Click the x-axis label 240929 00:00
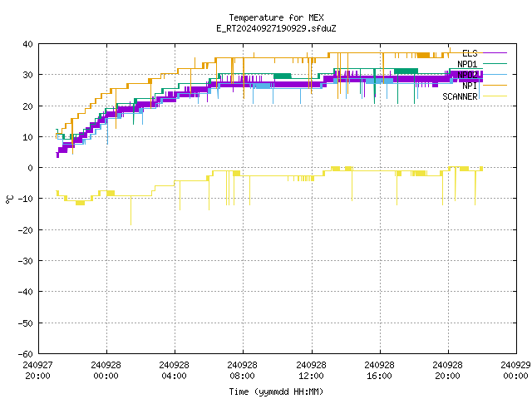This screenshot has width=532, height=399. tap(515, 371)
